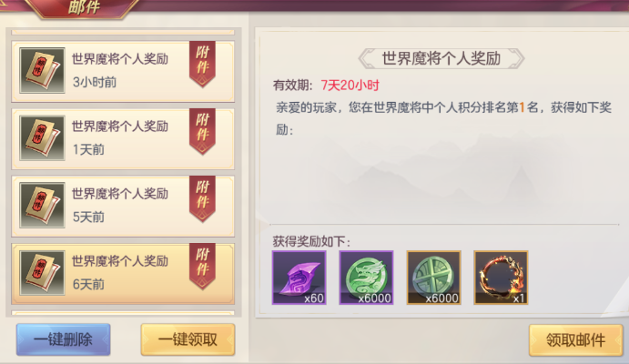Tap the 附件 ribbon on 5天前 mail
The image size is (629, 364).
pos(202,199)
